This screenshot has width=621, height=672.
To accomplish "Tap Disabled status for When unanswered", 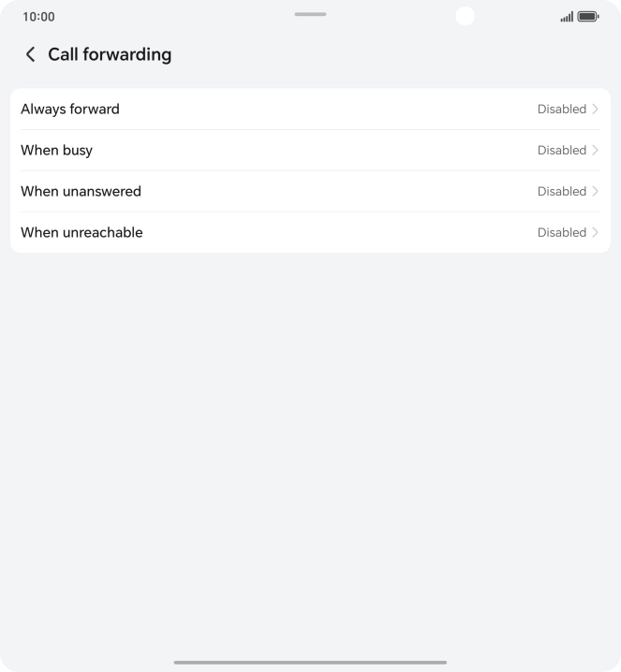I will tap(561, 191).
